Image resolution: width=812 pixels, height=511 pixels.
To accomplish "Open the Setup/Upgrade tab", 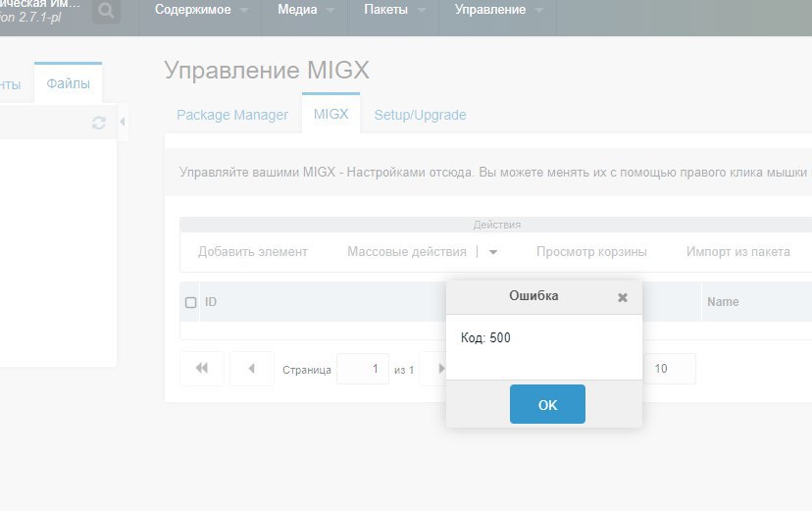I will (x=420, y=115).
